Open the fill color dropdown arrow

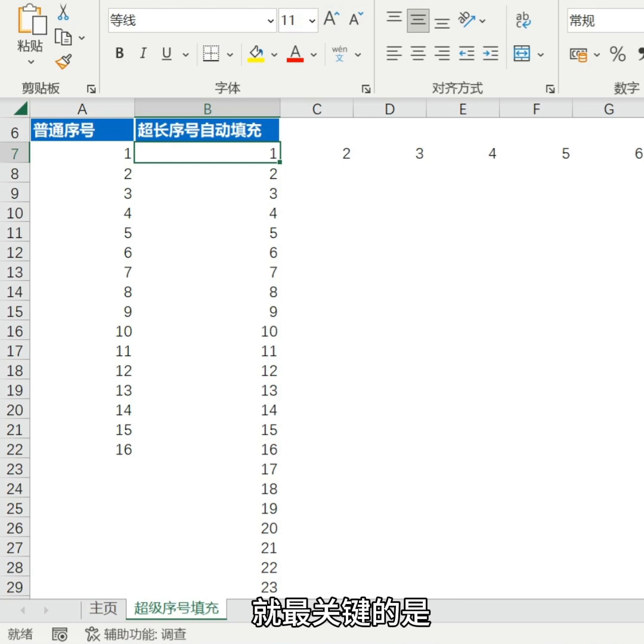(274, 54)
